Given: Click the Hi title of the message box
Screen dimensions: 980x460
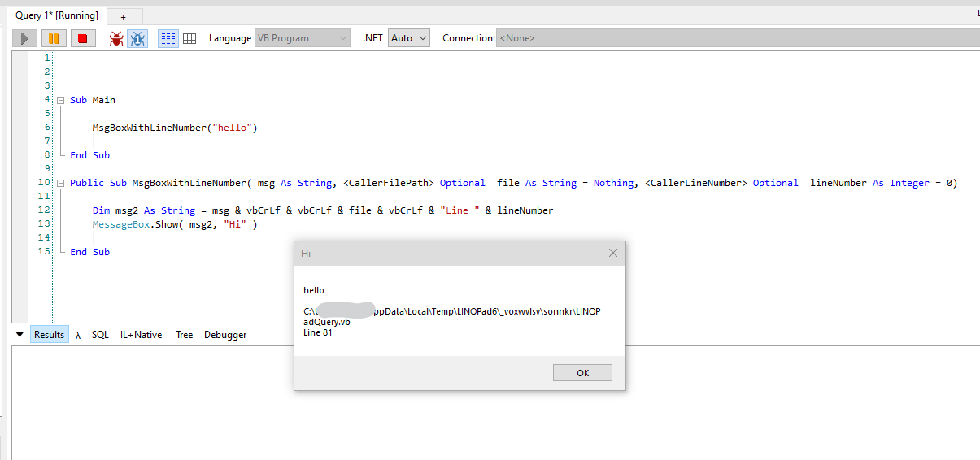Looking at the screenshot, I should 306,253.
